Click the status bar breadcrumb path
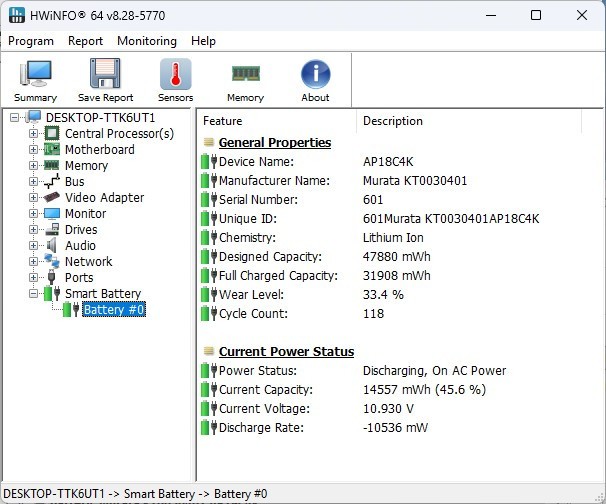Viewport: 606px width, 504px height. click(x=135, y=494)
